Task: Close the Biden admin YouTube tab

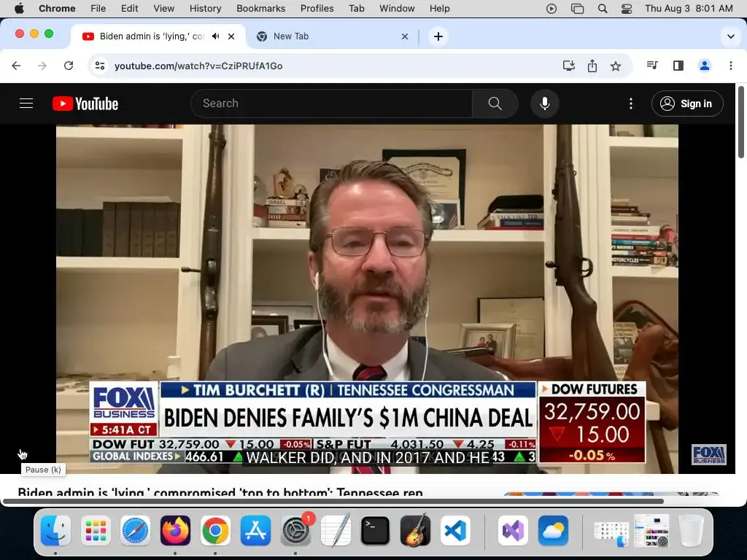Action: [231, 36]
